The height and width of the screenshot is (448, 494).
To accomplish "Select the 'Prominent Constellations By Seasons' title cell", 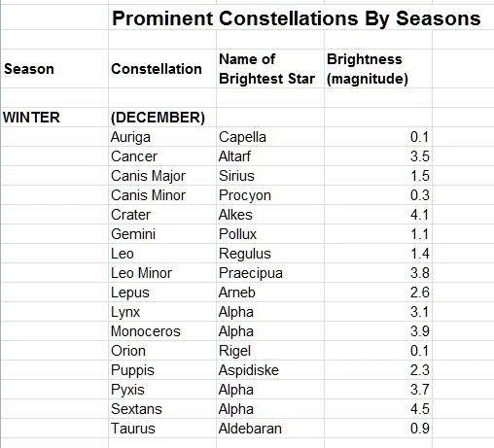I will 296,18.
